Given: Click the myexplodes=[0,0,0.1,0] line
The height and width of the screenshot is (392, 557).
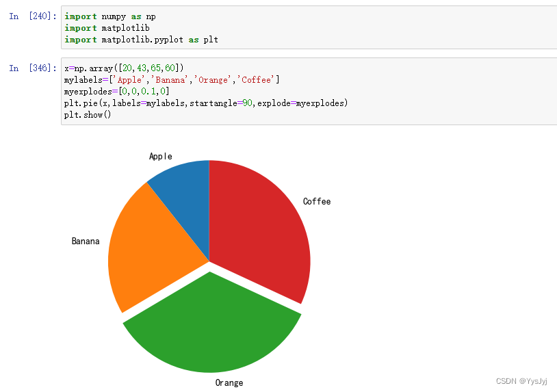Looking at the screenshot, I should point(117,92).
